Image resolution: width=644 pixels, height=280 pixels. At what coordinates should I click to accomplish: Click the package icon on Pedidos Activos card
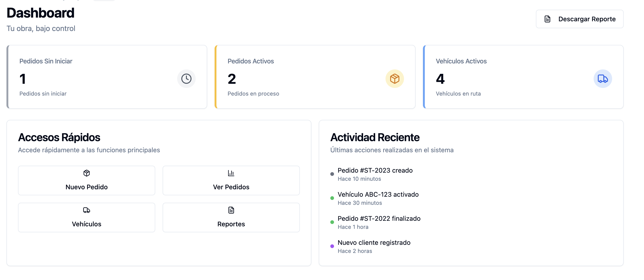coord(395,79)
